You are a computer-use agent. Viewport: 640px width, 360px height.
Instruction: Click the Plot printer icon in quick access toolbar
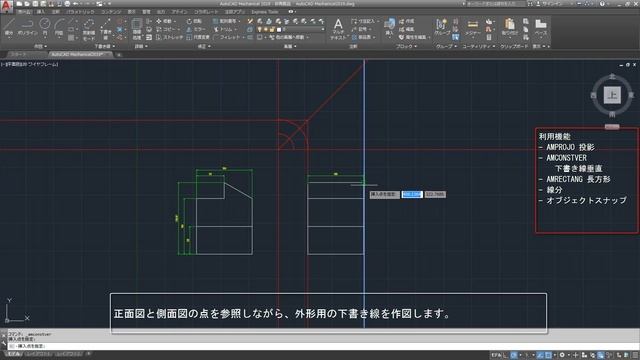(67, 4)
